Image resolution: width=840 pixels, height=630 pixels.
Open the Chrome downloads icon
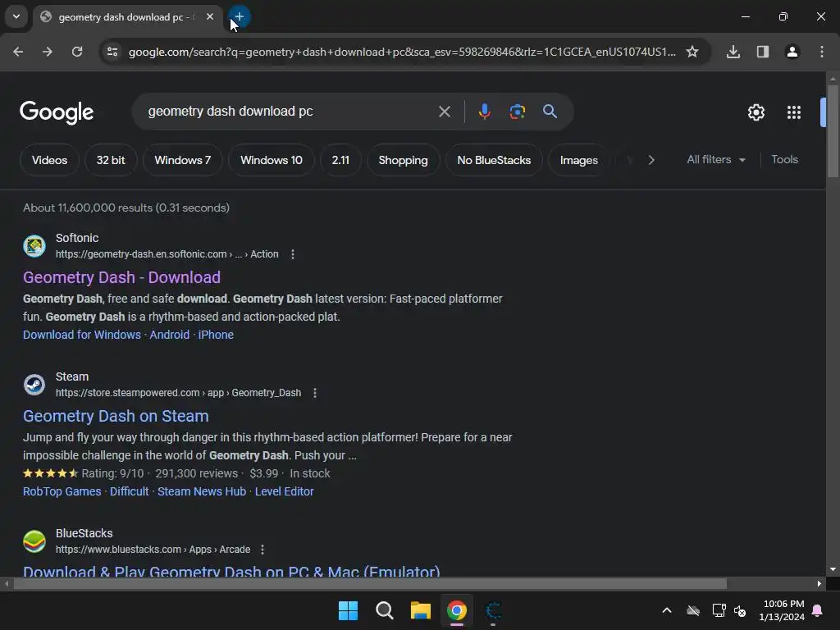coord(733,52)
